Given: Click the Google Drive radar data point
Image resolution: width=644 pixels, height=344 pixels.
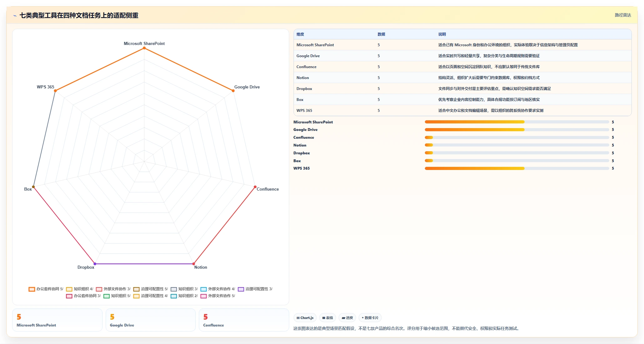Looking at the screenshot, I should tap(233, 91).
